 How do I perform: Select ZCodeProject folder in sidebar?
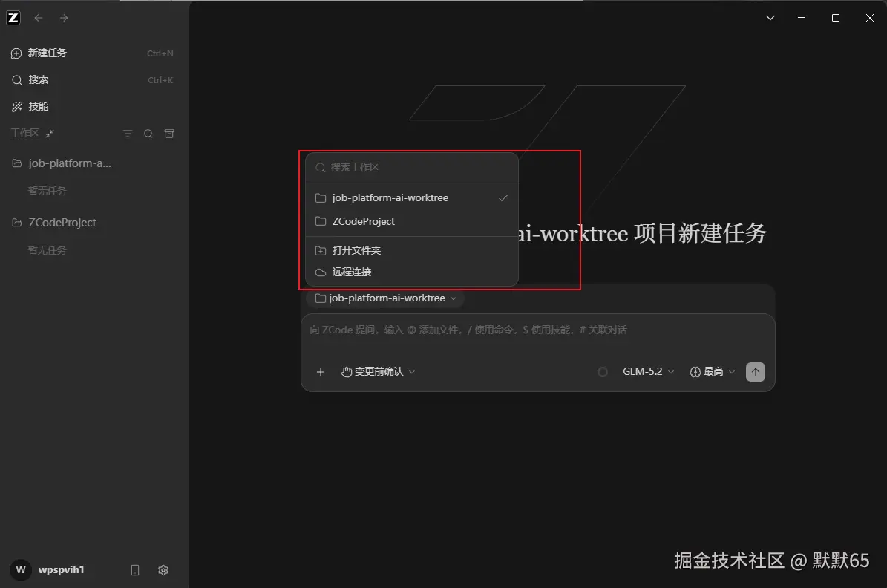92,223
